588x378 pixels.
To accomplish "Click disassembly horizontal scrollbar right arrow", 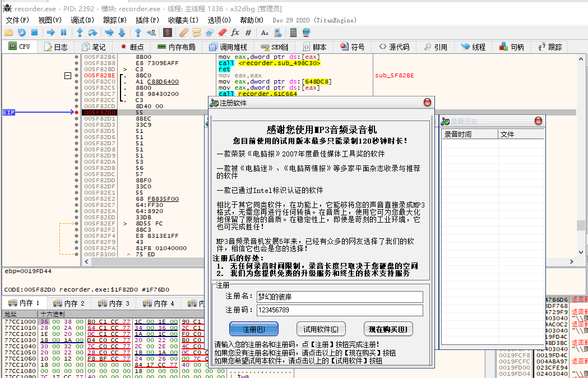I will [572, 262].
